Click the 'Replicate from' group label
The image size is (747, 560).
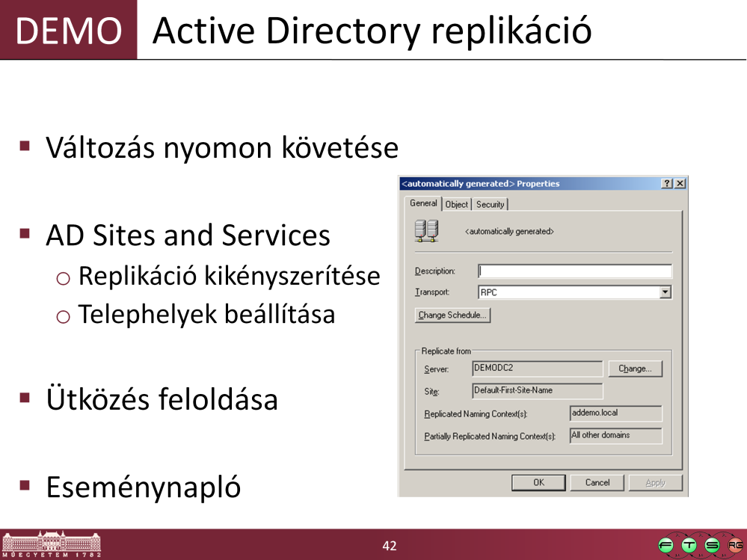point(446,351)
